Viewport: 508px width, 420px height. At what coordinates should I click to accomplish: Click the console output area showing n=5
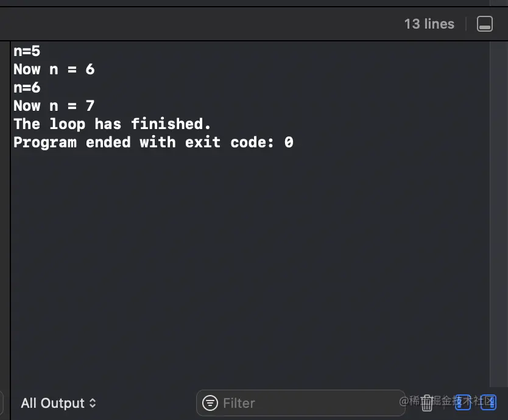tap(27, 51)
